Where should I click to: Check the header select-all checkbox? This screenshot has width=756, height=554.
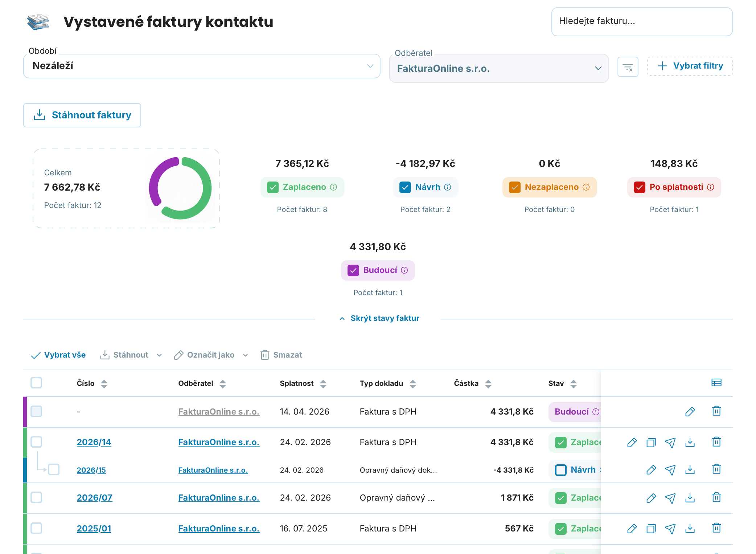(x=36, y=383)
